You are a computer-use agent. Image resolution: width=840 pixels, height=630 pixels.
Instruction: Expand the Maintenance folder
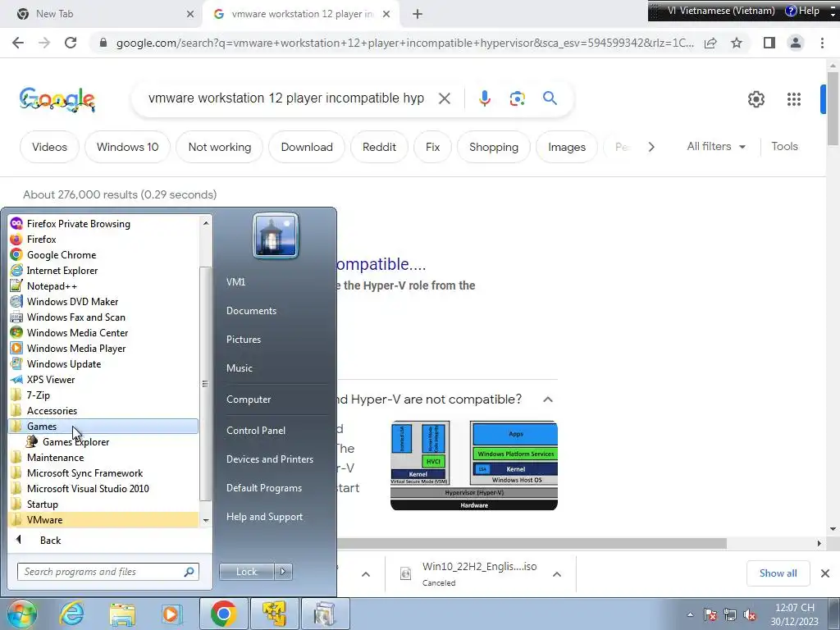[55, 458]
